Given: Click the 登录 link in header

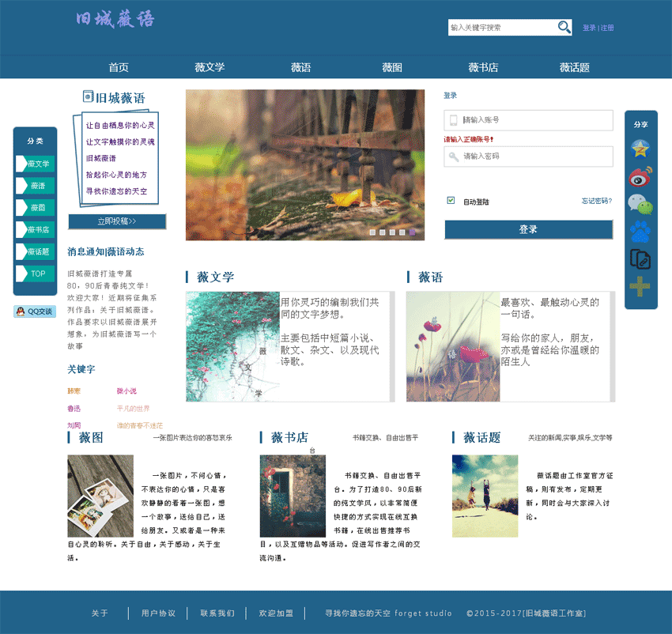Looking at the screenshot, I should [x=589, y=28].
